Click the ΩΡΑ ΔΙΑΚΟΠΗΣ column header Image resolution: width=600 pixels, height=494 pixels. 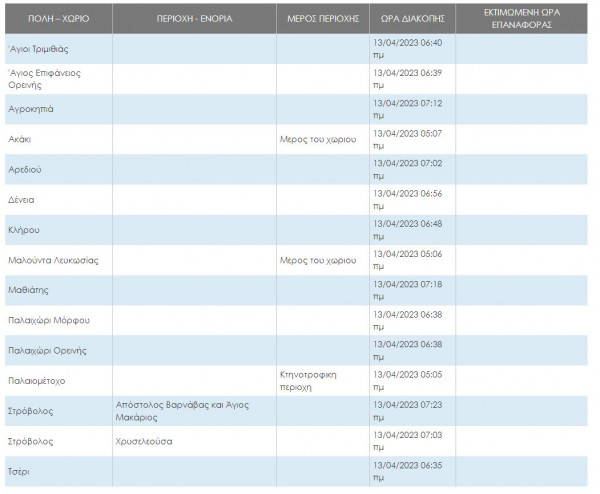pyautogui.click(x=412, y=19)
